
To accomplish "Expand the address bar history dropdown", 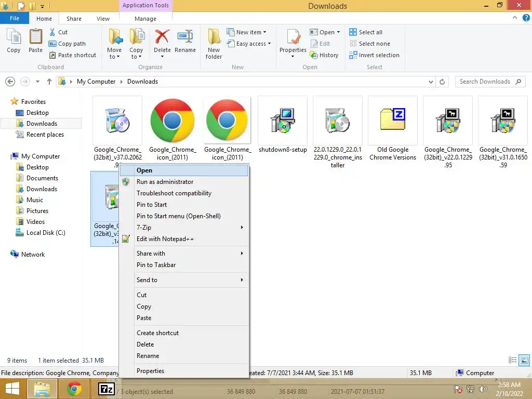I will pyautogui.click(x=431, y=82).
